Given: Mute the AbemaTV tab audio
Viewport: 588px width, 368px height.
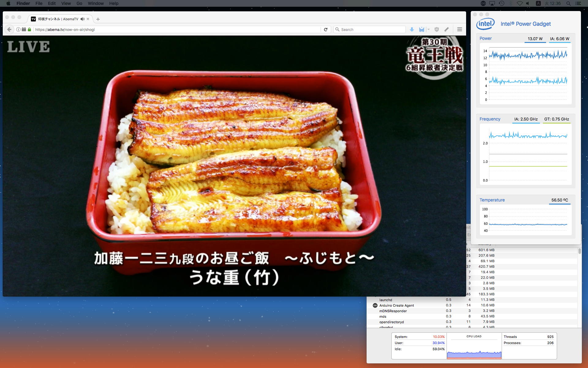Looking at the screenshot, I should (82, 19).
